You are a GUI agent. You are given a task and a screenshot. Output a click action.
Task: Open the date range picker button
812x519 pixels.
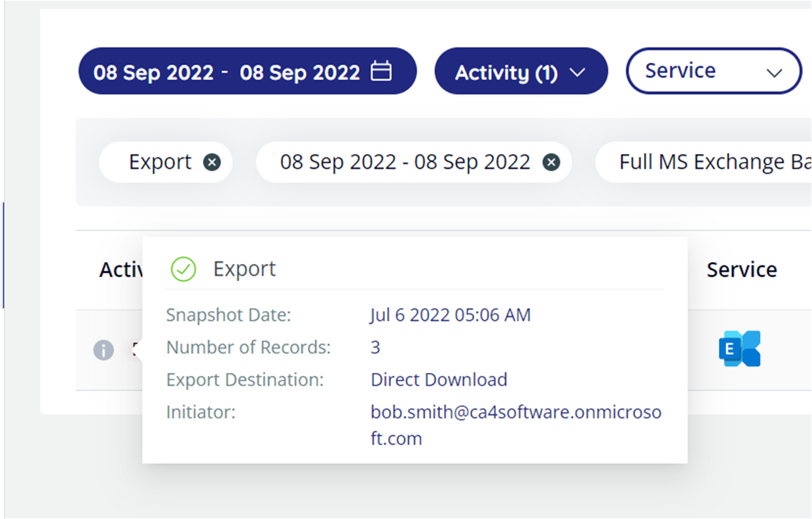pos(247,71)
